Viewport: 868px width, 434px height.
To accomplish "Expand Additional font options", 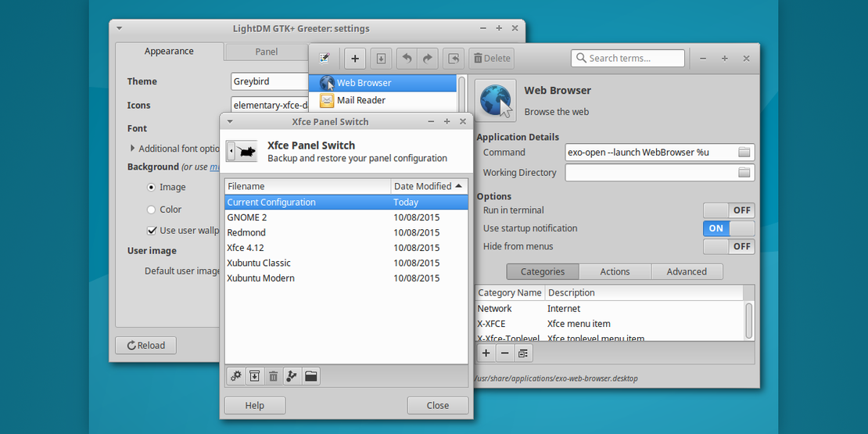I will [132, 149].
